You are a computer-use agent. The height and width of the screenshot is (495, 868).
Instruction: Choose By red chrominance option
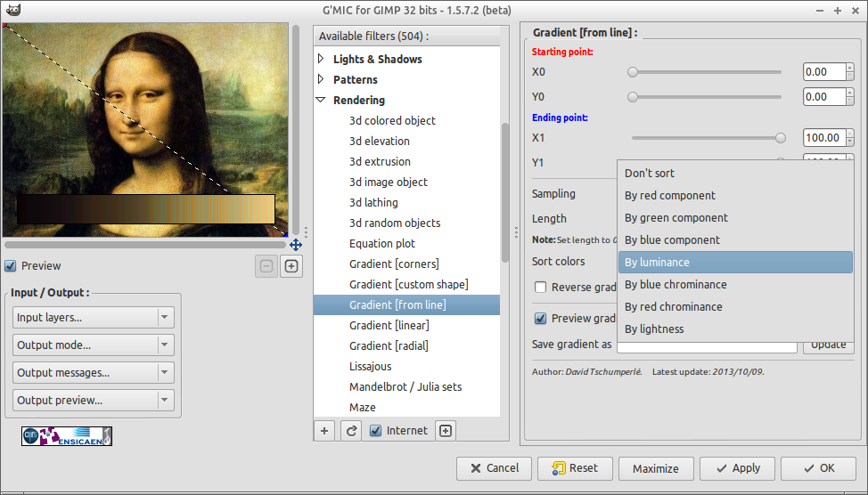[736, 306]
